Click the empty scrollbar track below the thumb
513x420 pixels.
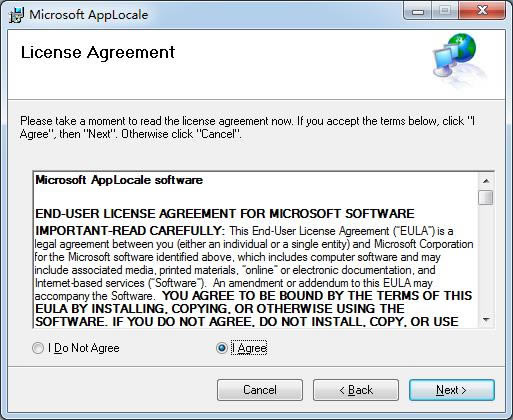point(486,259)
